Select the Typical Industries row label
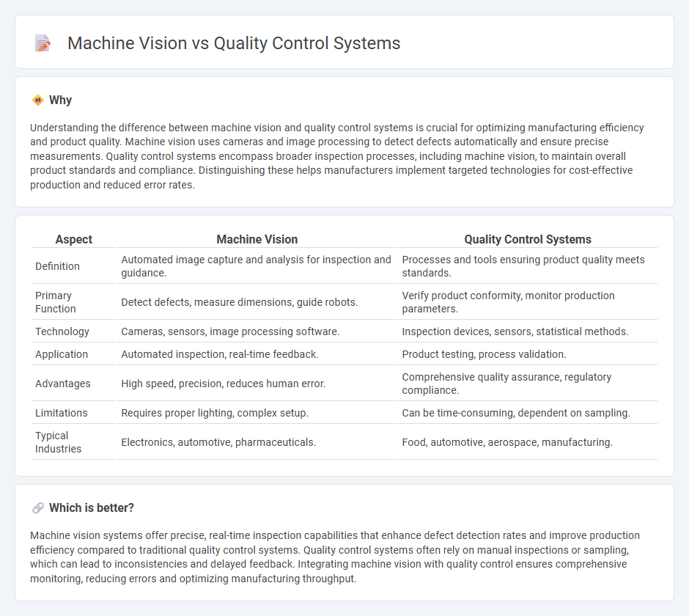The height and width of the screenshot is (616, 689). [x=58, y=442]
